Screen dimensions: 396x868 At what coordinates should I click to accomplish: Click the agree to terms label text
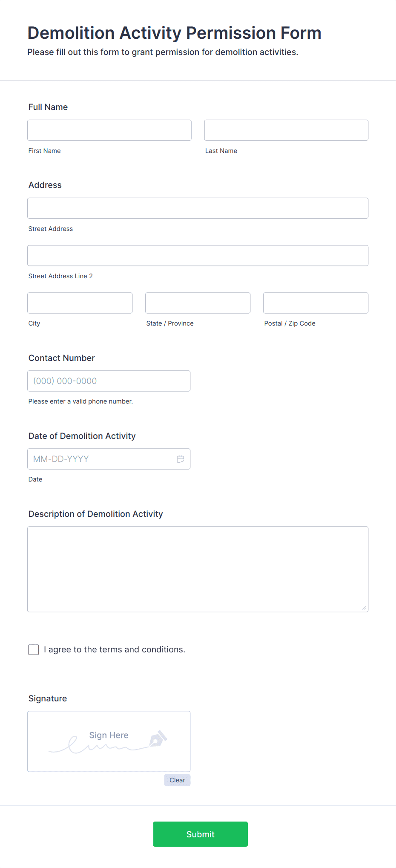[115, 649]
